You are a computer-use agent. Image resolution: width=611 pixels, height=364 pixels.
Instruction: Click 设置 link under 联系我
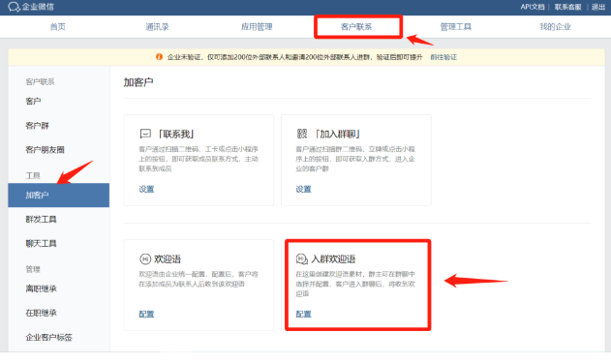(146, 189)
